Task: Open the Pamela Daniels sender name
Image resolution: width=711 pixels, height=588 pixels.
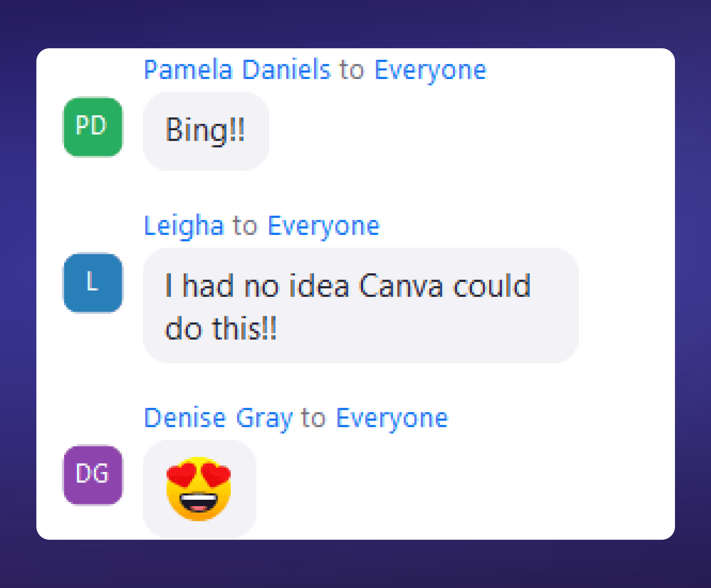Action: point(237,70)
